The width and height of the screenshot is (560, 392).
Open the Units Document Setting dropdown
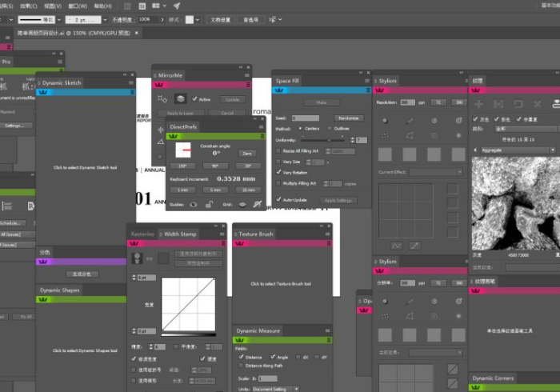coord(274,389)
